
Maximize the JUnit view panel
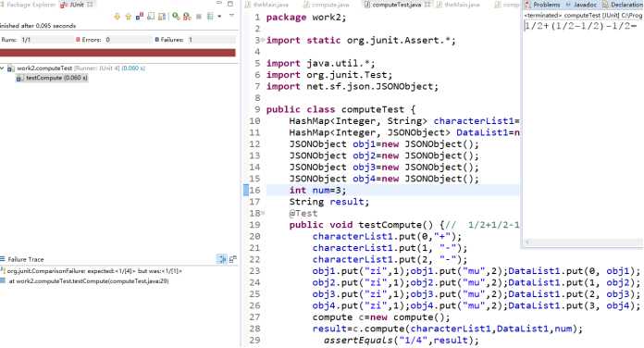[x=230, y=4]
